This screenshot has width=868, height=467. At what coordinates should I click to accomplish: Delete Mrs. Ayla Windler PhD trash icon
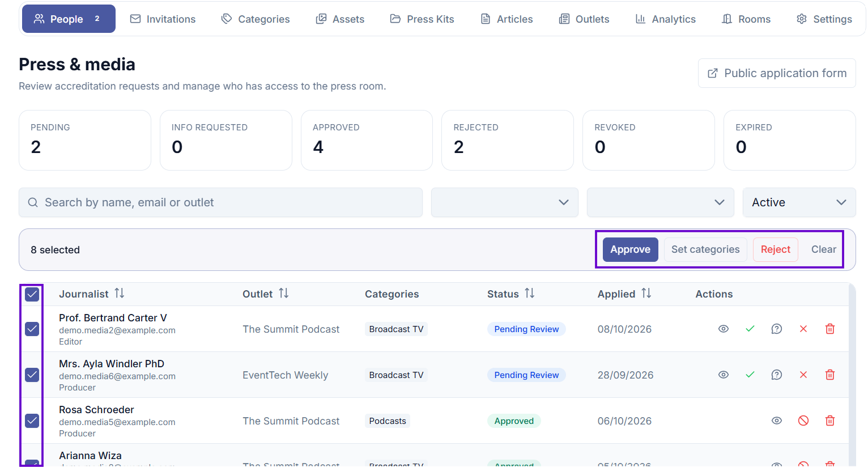pos(830,375)
